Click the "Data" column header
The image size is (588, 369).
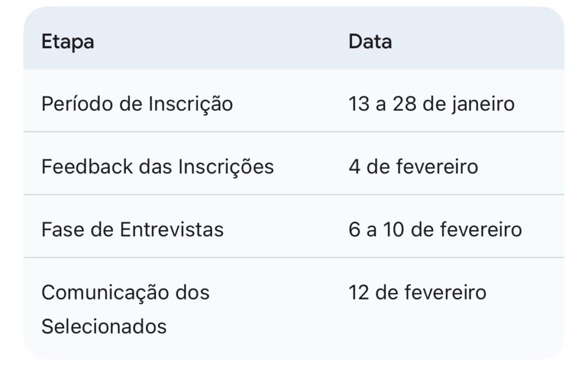(x=370, y=42)
